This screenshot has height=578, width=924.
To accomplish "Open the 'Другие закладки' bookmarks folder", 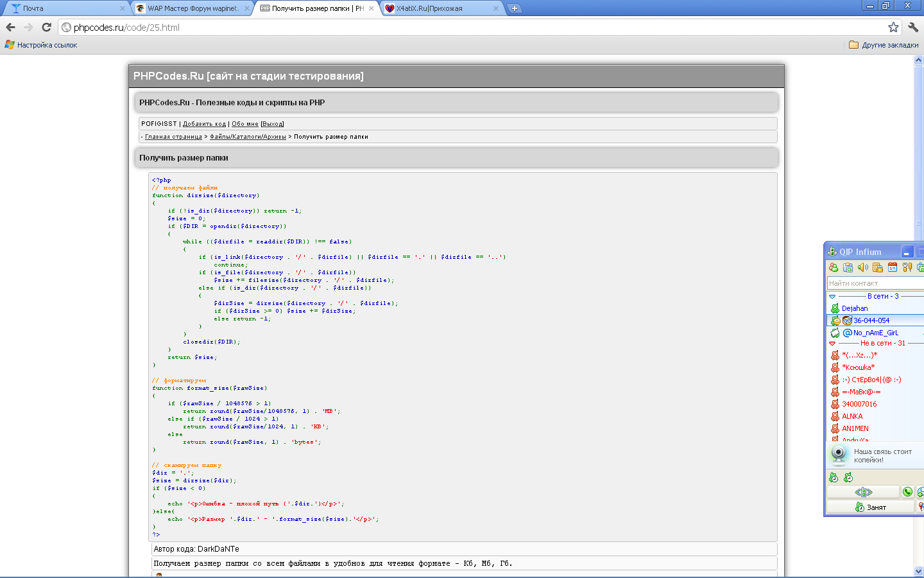I will click(884, 45).
